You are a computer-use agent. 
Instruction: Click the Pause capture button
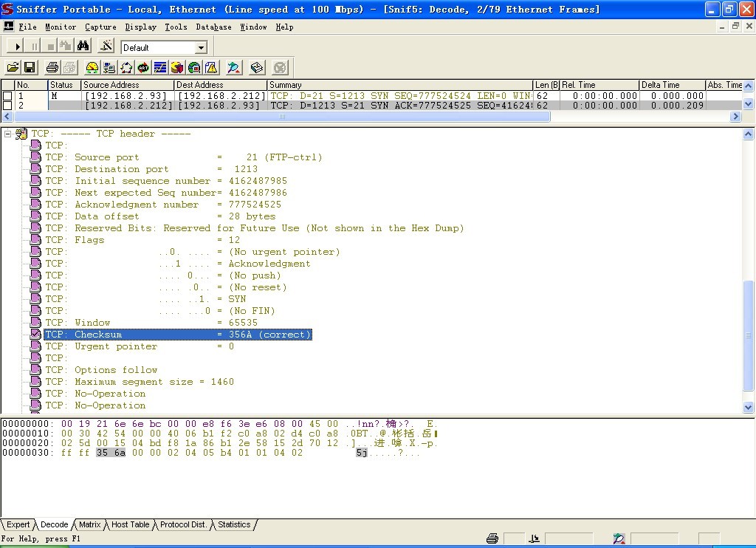(x=34, y=47)
